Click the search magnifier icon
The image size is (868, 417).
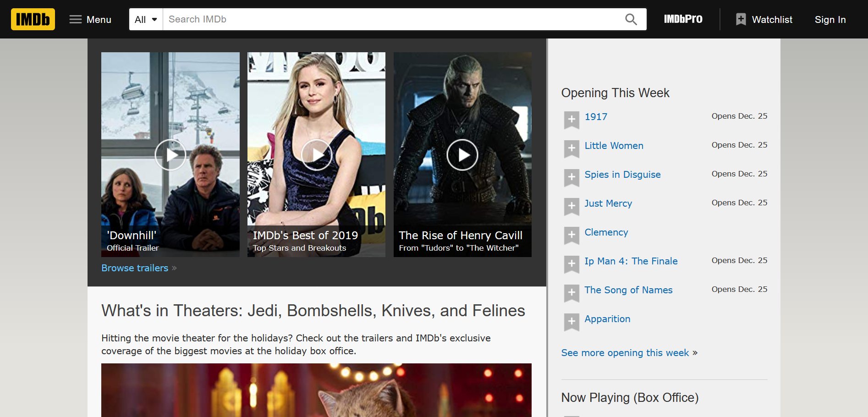[631, 19]
